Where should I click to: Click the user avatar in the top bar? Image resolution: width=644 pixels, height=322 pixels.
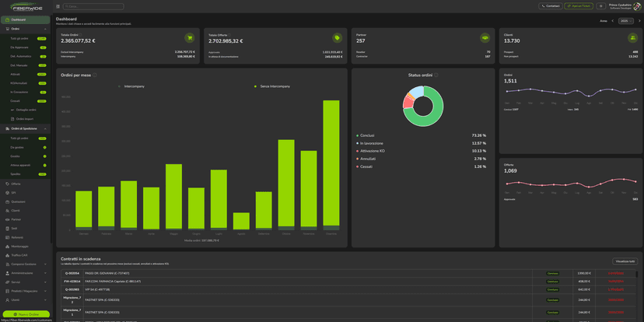tap(637, 6)
